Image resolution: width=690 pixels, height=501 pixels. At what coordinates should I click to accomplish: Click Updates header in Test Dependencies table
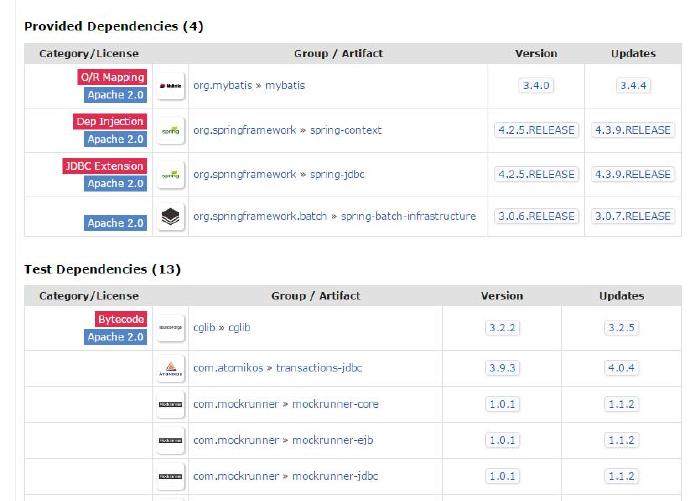pyautogui.click(x=621, y=296)
